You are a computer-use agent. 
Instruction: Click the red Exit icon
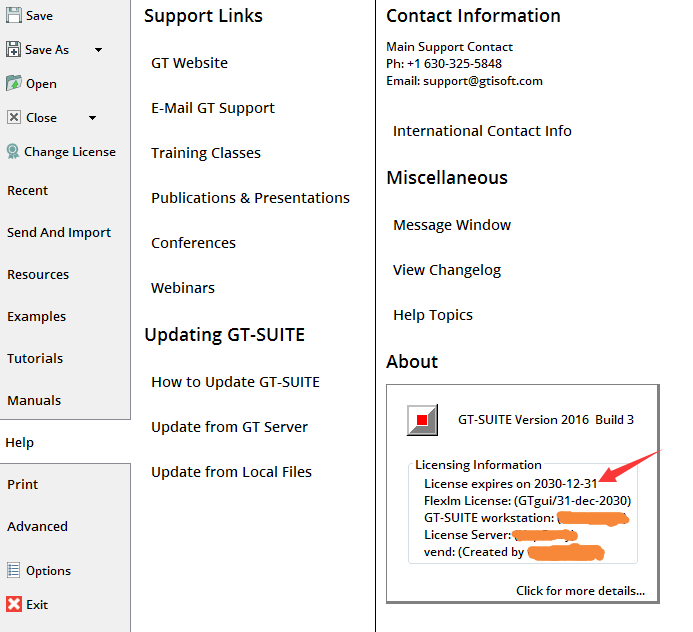tap(14, 604)
